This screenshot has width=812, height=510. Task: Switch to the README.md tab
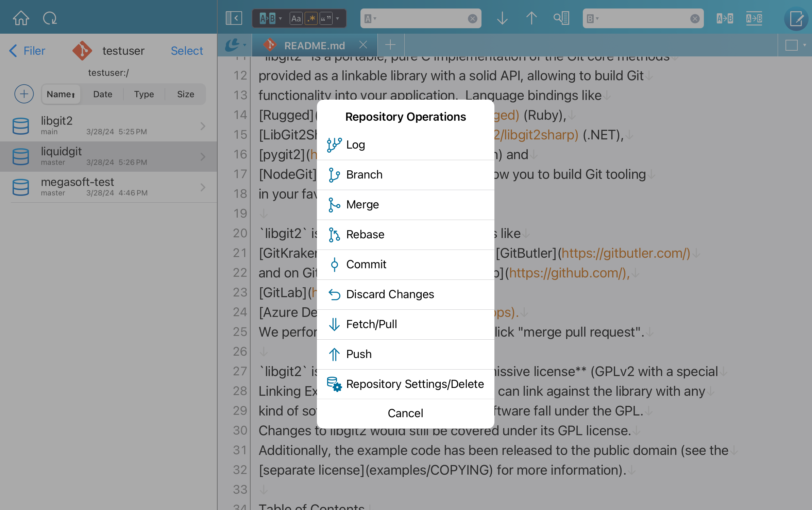(314, 45)
